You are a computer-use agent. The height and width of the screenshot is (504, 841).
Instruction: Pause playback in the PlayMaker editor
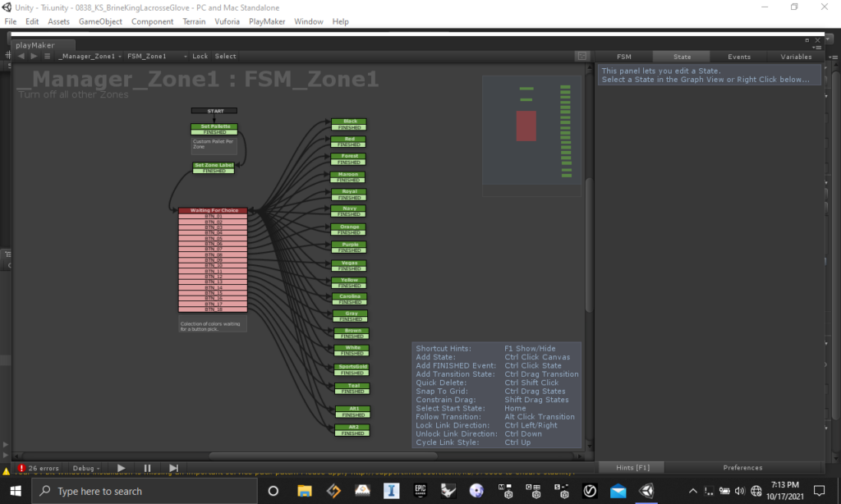[147, 468]
